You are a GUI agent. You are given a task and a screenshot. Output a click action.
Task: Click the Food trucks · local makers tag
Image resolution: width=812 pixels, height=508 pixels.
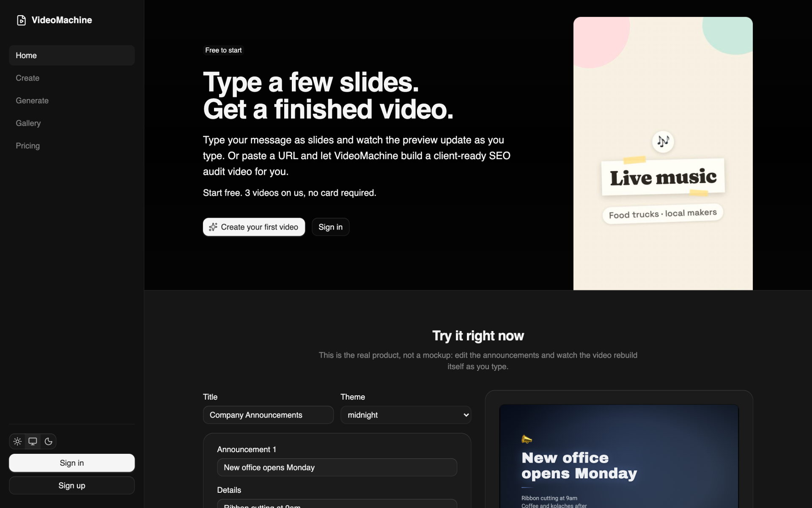click(x=663, y=214)
